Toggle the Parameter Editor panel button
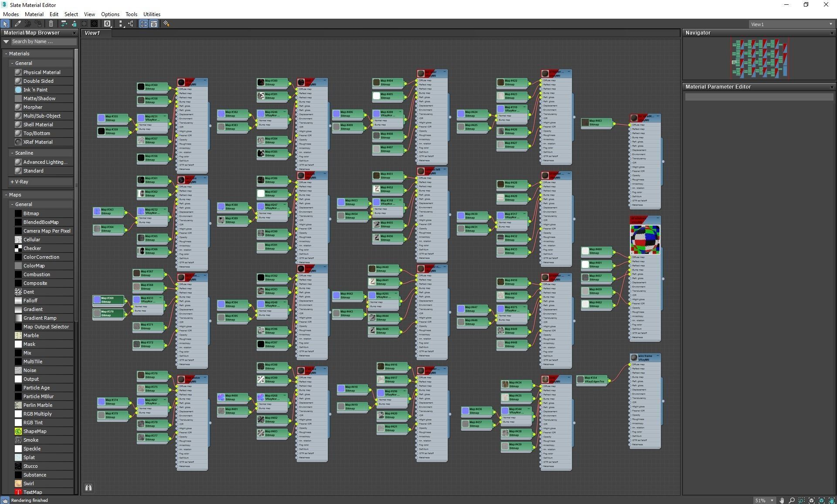Viewport: 837px width, 504px height. 153,24
